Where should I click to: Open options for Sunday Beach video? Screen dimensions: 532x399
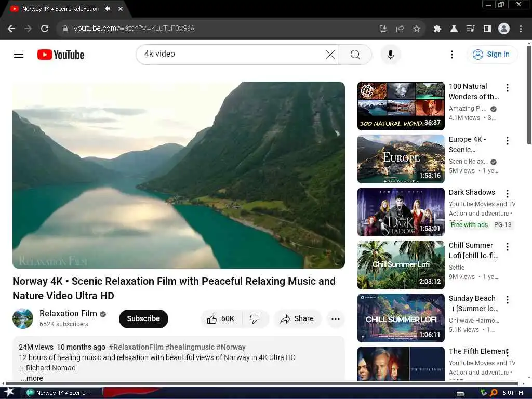[x=507, y=299]
